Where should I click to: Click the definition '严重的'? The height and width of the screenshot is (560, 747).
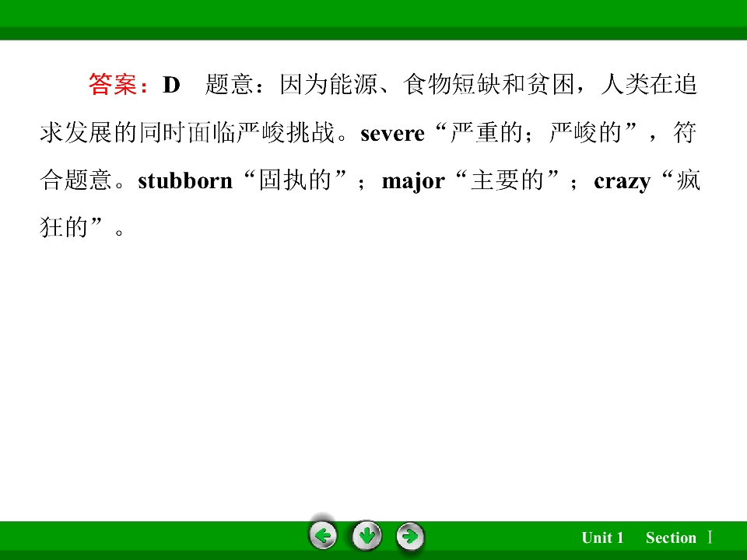tap(487, 132)
